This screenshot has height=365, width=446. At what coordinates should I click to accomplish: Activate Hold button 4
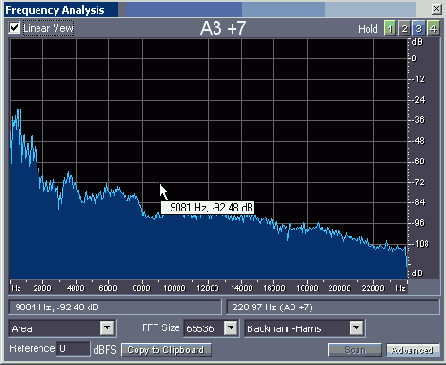(433, 29)
